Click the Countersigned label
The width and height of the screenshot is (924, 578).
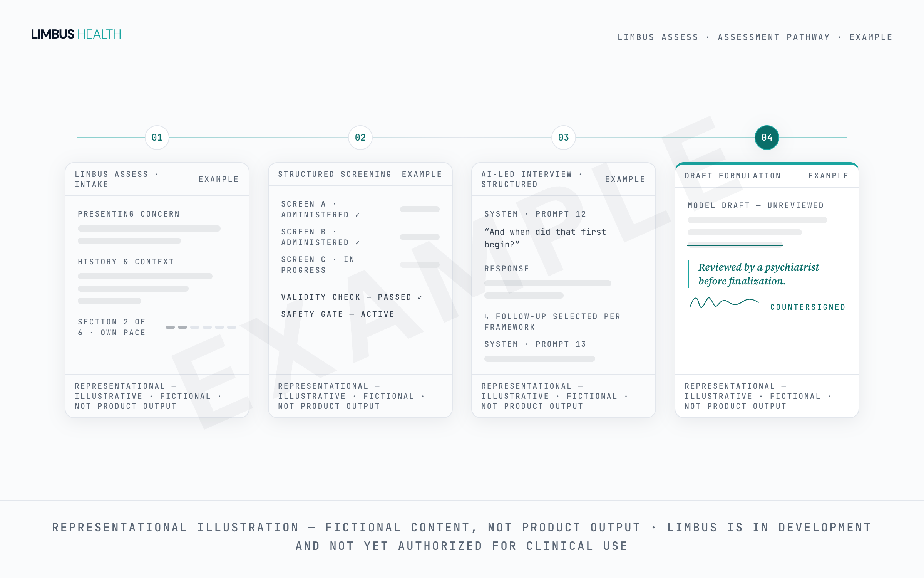808,307
